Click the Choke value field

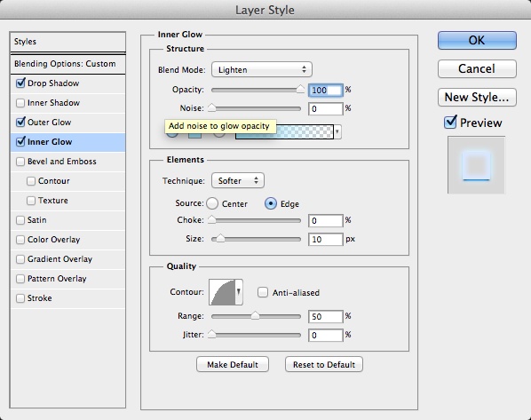point(326,221)
